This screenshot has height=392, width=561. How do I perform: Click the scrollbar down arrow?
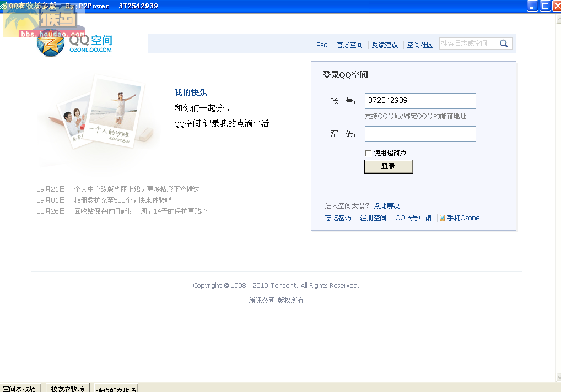[558, 377]
